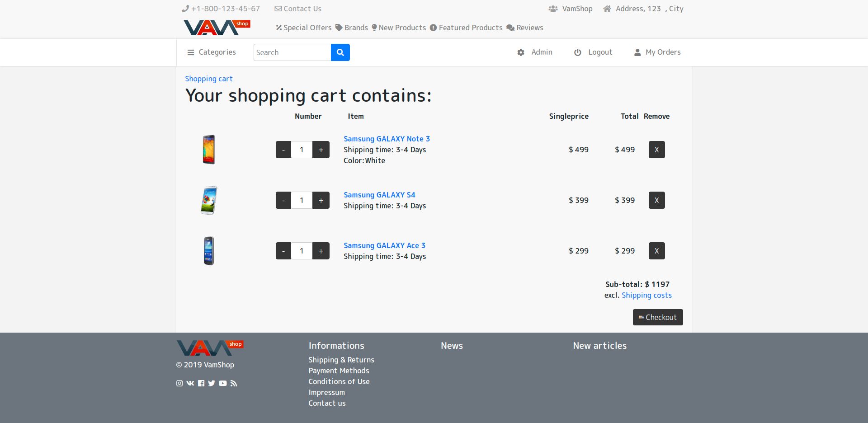The height and width of the screenshot is (423, 868).
Task: Open the Shipping costs link
Action: (646, 295)
